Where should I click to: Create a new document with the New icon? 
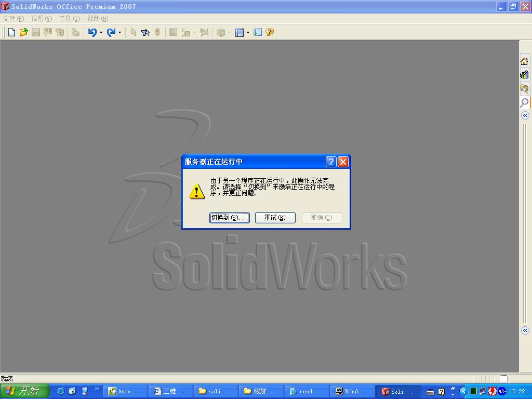[x=11, y=32]
